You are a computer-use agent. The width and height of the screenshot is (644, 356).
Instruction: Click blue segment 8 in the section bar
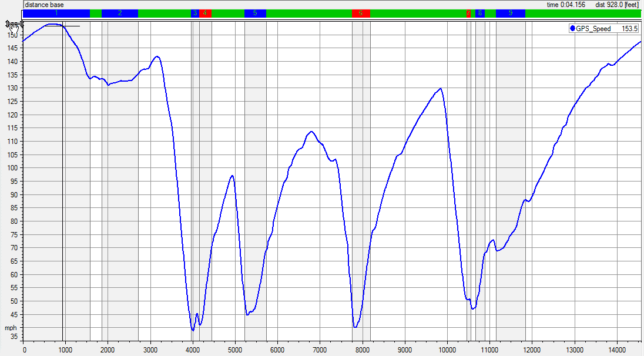[480, 13]
